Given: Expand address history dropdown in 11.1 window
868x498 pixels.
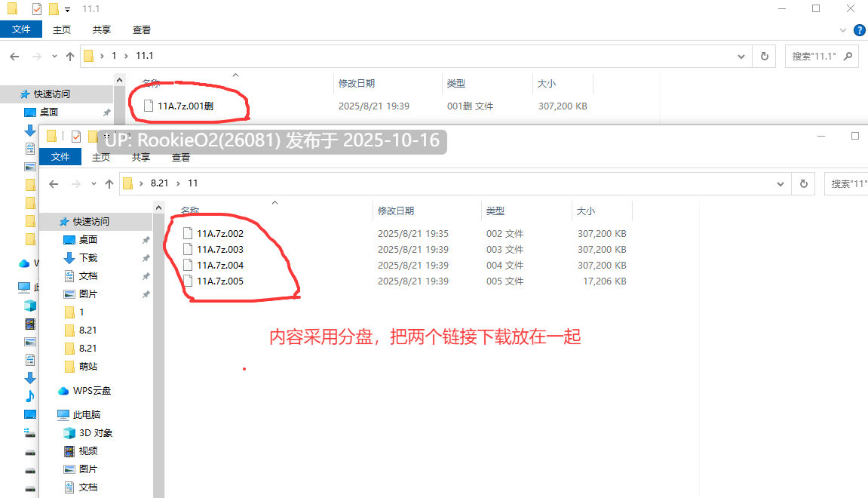Looking at the screenshot, I should click(x=741, y=56).
